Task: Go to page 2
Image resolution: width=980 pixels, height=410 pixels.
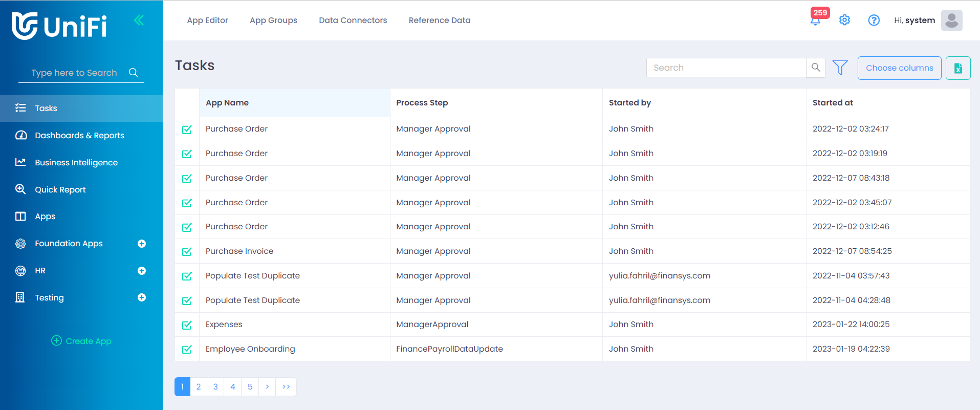Action: 199,386
